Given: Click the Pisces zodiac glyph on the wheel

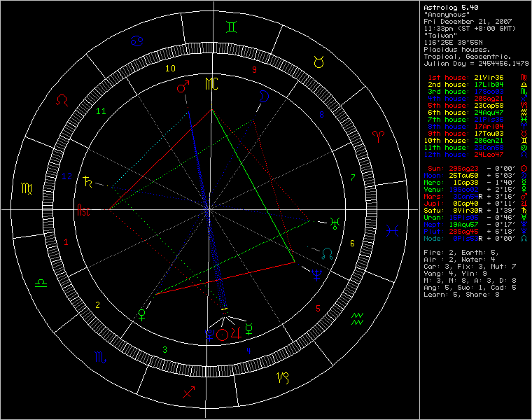Looking at the screenshot, I should pyautogui.click(x=392, y=231).
